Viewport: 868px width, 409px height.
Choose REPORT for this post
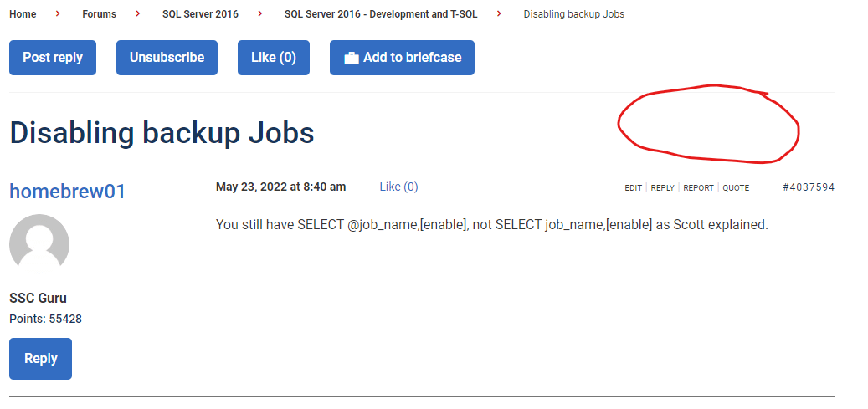tap(698, 188)
